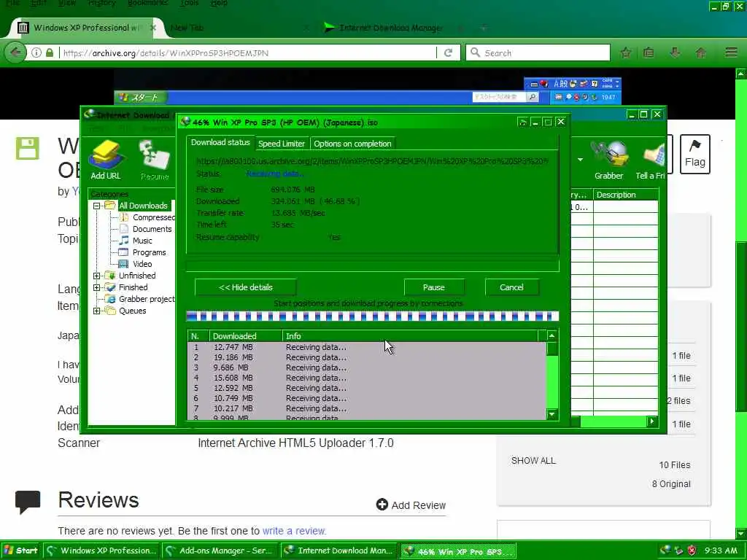Flag this archive item

pyautogui.click(x=694, y=155)
